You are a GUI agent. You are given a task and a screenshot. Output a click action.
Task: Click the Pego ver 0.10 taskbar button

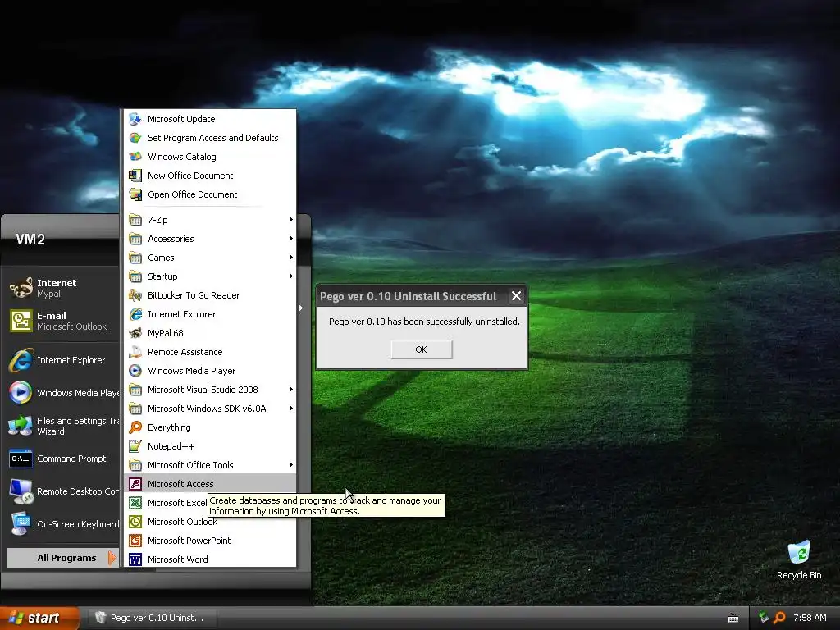pyautogui.click(x=152, y=618)
